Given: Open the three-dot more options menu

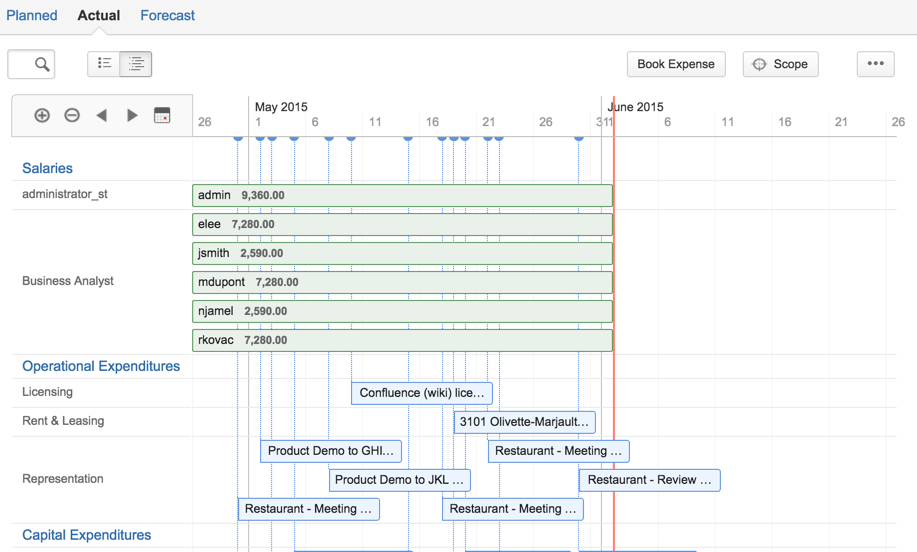Looking at the screenshot, I should [875, 64].
